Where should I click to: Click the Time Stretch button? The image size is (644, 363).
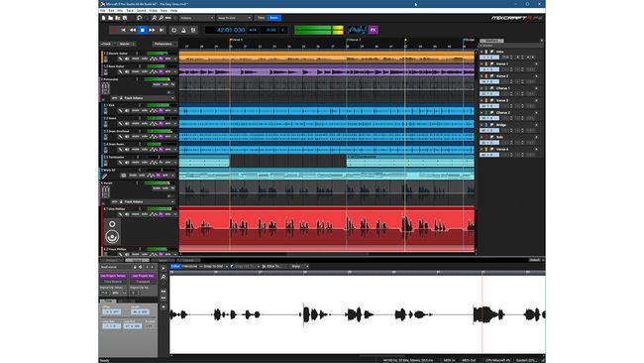[113, 282]
